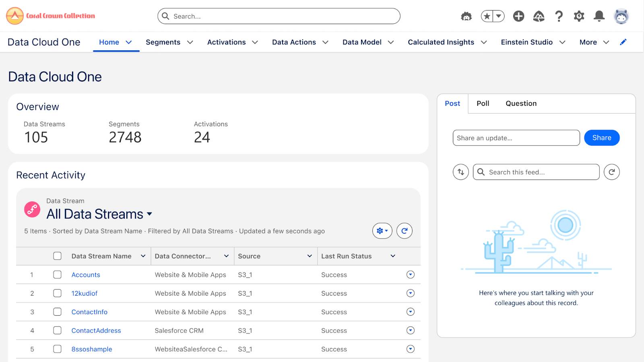Screen dimensions: 644x362
Task: Open row actions for 8ssoshample
Action: (410, 349)
